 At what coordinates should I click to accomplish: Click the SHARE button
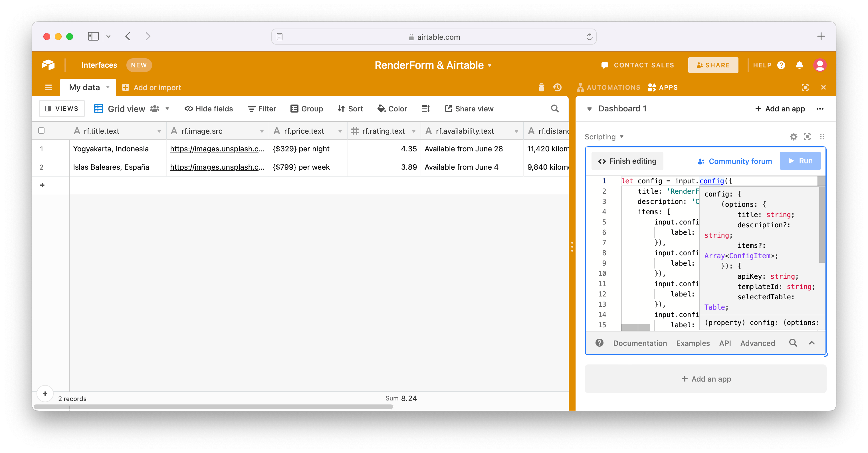coord(713,65)
